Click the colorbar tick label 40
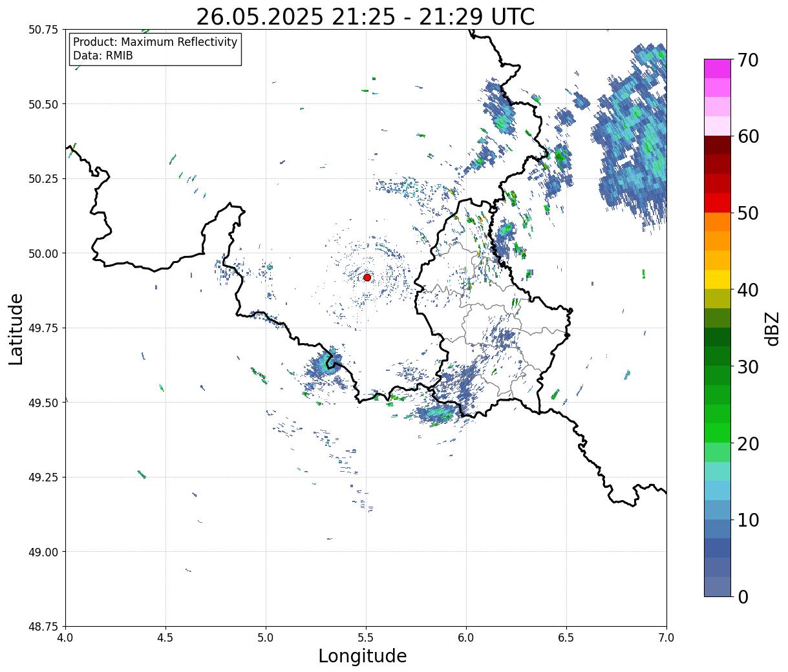 click(747, 290)
